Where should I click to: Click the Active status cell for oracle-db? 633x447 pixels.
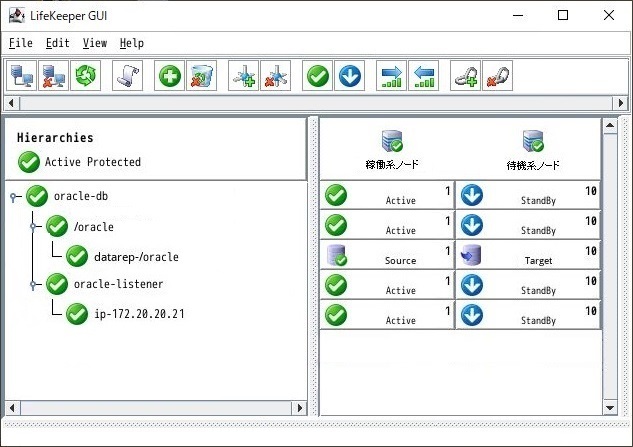pyautogui.click(x=387, y=195)
